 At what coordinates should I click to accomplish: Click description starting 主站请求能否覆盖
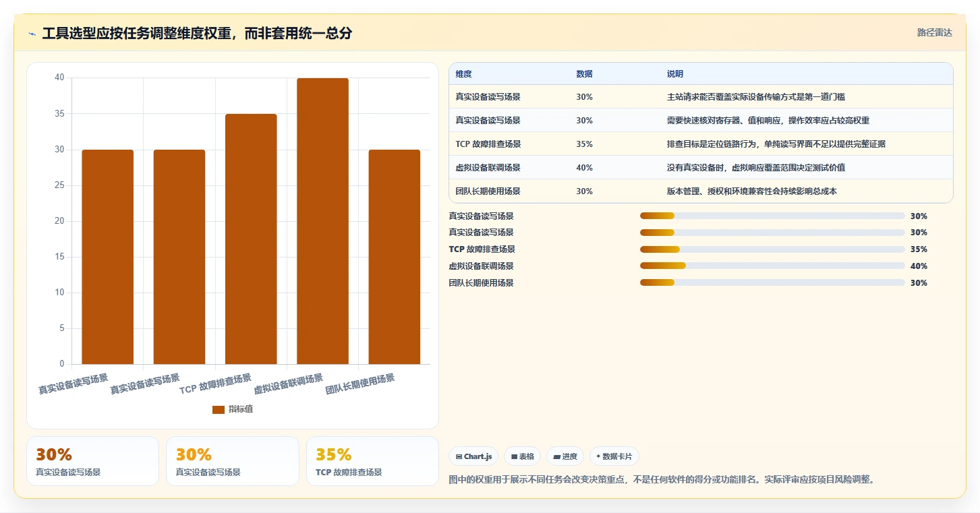click(x=755, y=97)
